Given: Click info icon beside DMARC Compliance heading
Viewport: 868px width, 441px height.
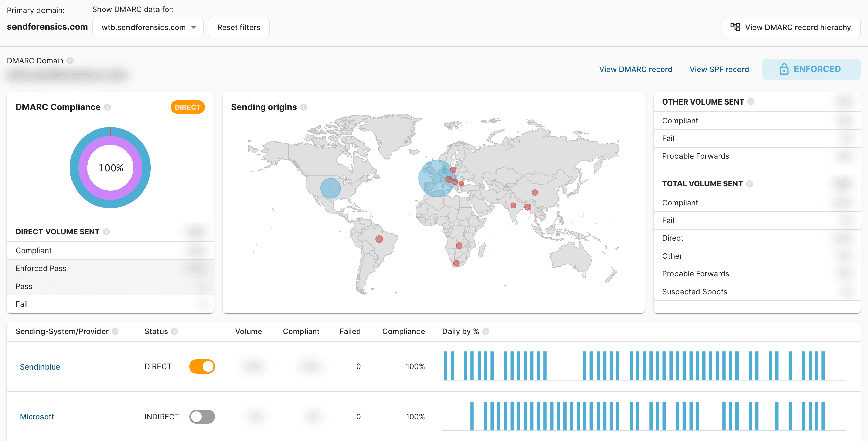Looking at the screenshot, I should coord(107,107).
